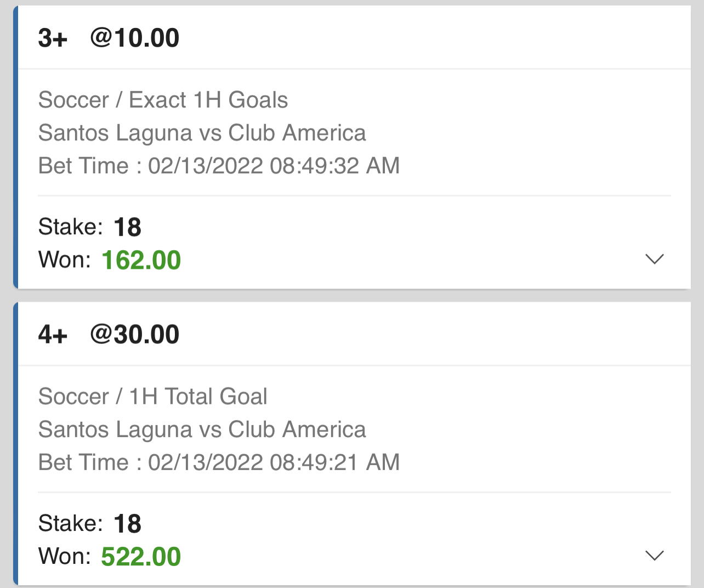Tap the Stake 18 line in the 3+ bet
The width and height of the screenshot is (704, 588).
90,227
